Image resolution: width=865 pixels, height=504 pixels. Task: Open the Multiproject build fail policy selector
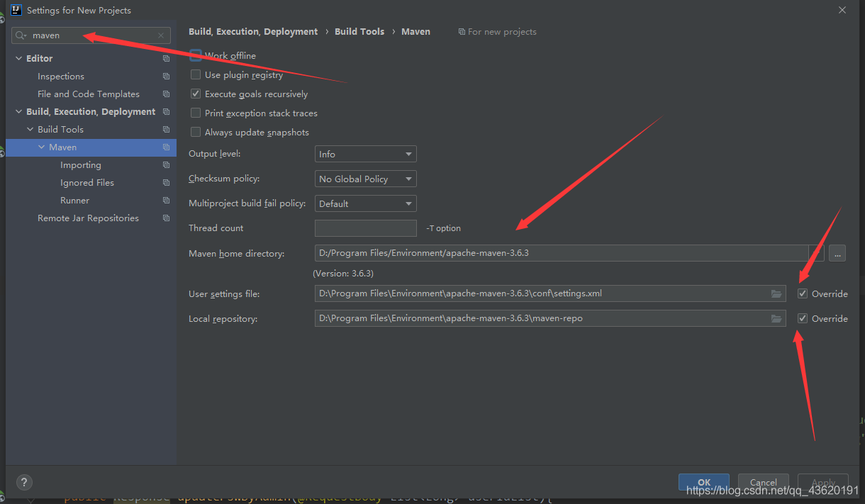pos(365,203)
